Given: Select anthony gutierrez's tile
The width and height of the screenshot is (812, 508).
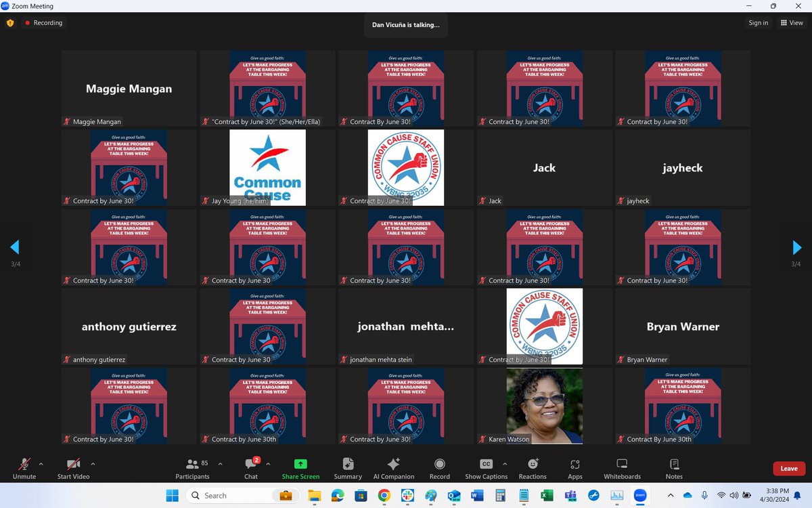Looking at the screenshot, I should 129,326.
